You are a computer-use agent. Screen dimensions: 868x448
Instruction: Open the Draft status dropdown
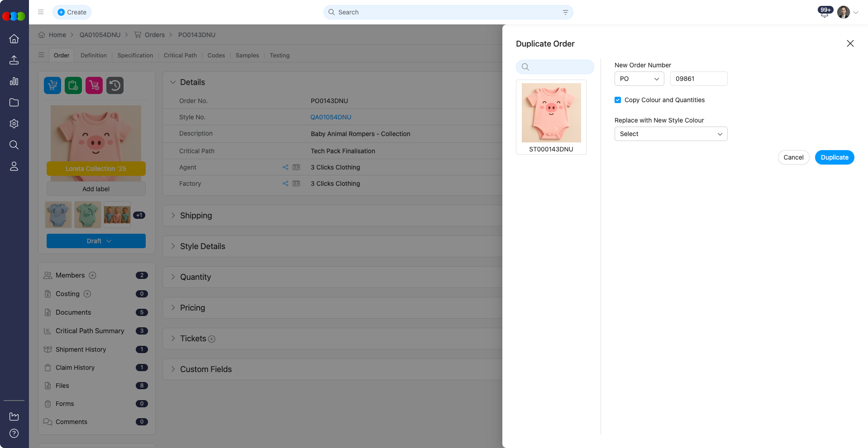click(96, 241)
